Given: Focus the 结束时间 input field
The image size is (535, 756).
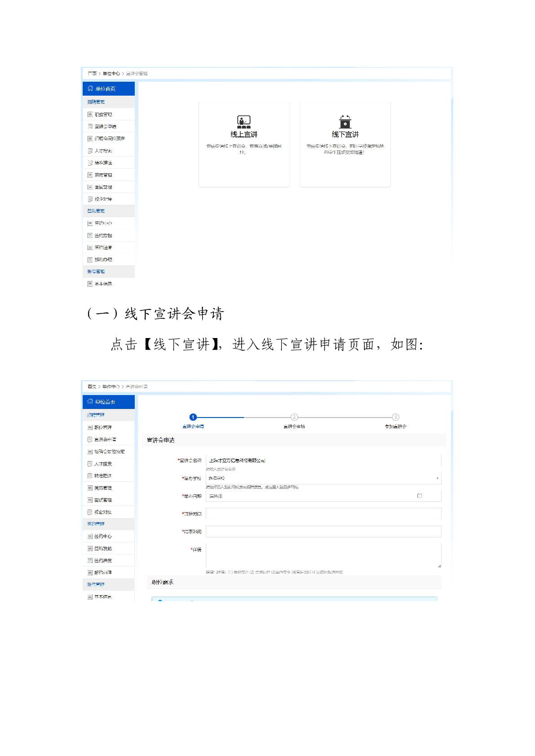Looking at the screenshot, I should click(x=323, y=532).
